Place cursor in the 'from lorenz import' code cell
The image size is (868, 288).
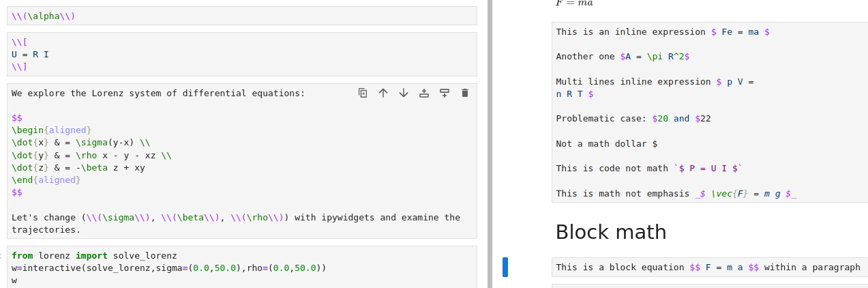[242, 267]
